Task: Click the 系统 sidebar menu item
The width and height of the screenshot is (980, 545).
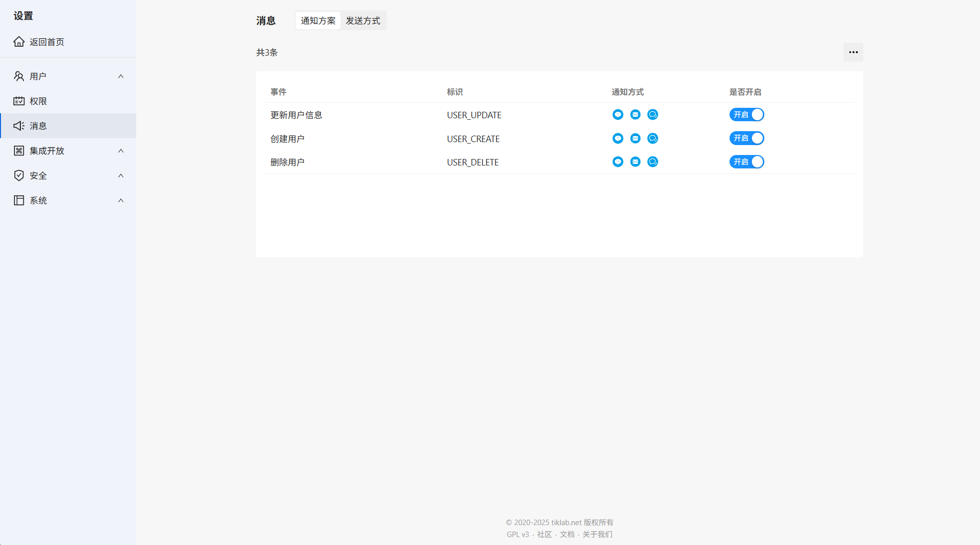Action: tap(38, 200)
